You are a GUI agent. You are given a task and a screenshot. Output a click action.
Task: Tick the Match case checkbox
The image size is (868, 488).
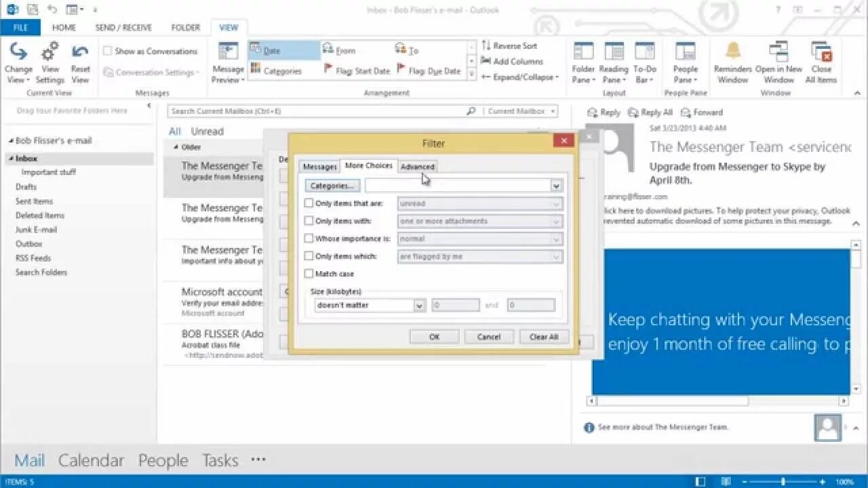pos(309,274)
